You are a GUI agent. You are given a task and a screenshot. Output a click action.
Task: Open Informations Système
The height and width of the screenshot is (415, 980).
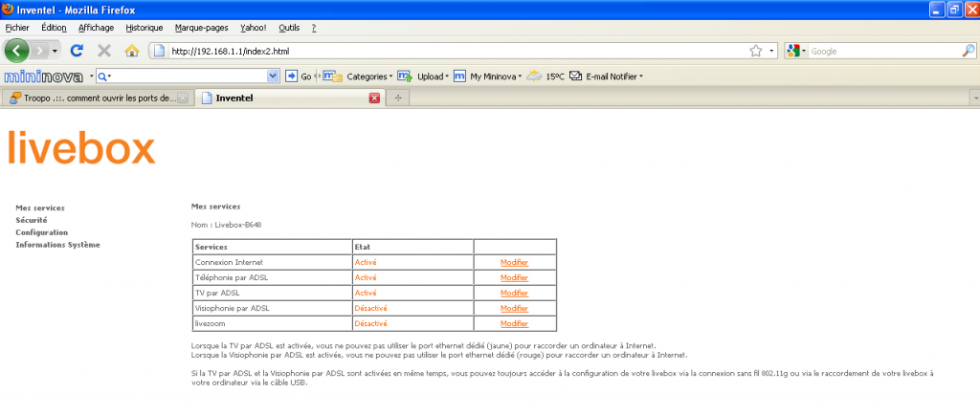pos(57,245)
